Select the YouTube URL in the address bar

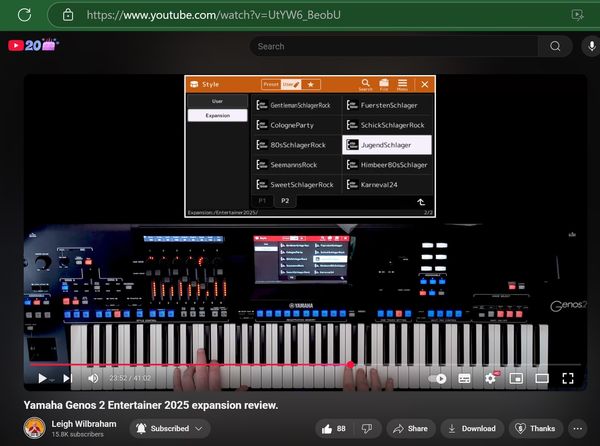click(214, 15)
